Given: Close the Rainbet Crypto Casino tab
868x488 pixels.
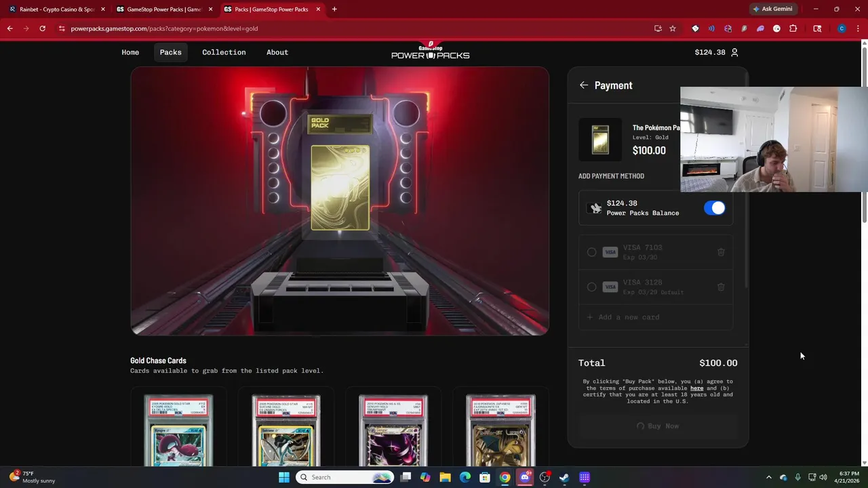Looking at the screenshot, I should tap(103, 9).
